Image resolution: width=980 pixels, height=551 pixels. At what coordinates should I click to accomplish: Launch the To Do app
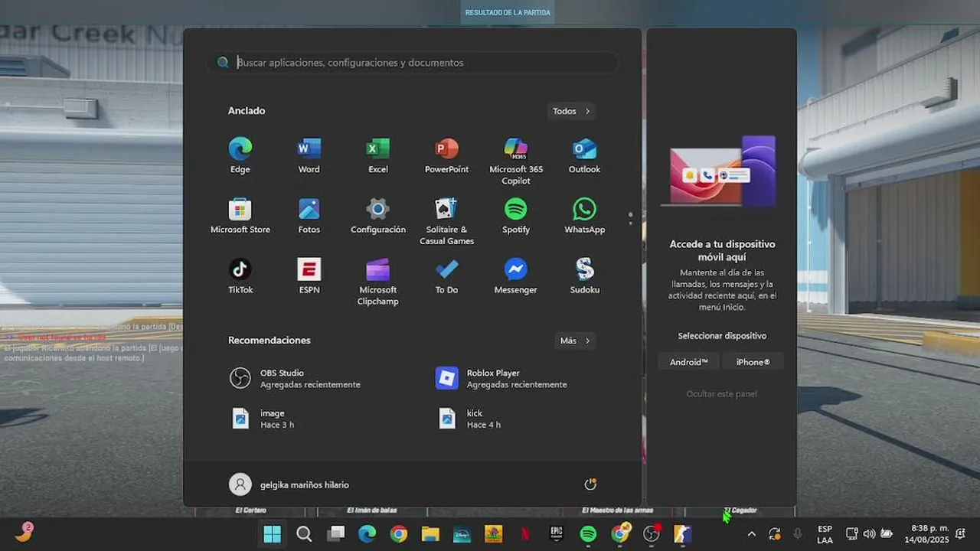(446, 276)
